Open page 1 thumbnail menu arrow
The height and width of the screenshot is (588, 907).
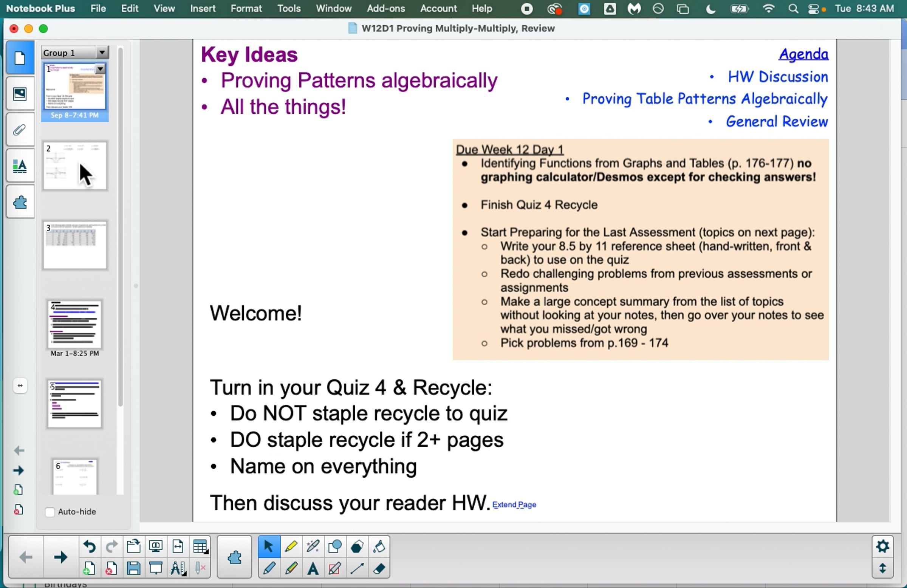pos(100,69)
